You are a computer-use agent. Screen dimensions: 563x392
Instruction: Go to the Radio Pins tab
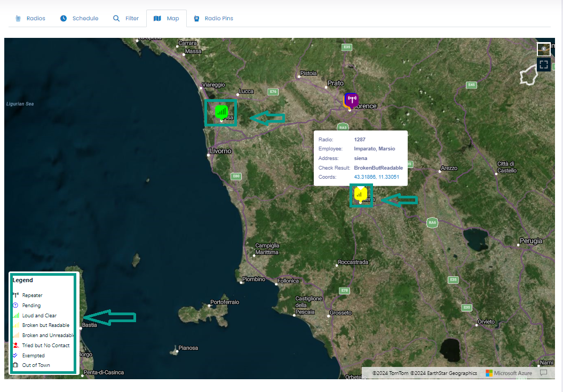(213, 18)
